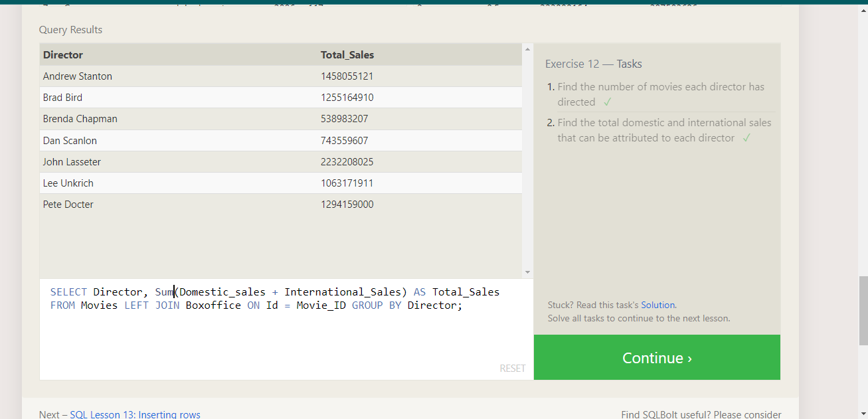Click the results pane scrollbar down arrow
Image resolution: width=868 pixels, height=419 pixels.
(x=527, y=272)
